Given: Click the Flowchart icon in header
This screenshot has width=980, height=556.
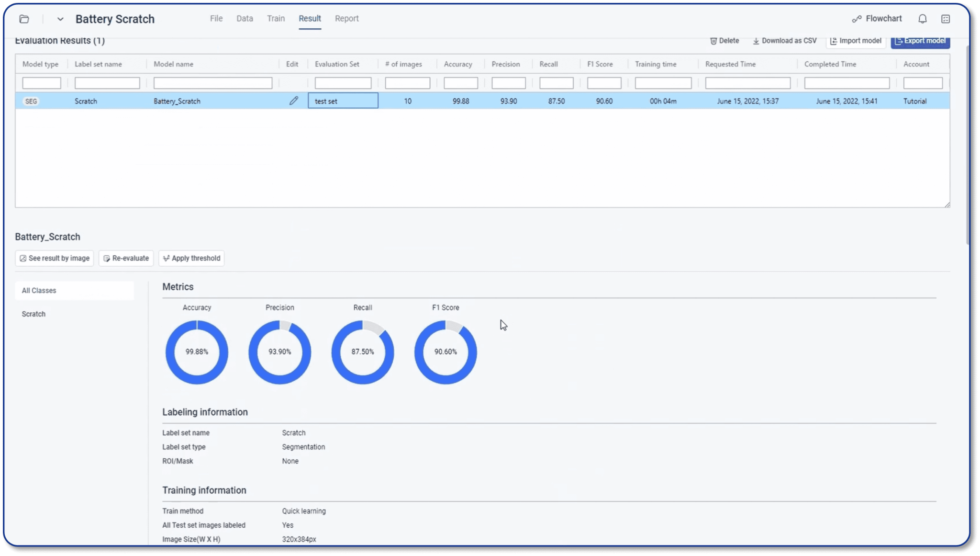Looking at the screenshot, I should click(857, 19).
